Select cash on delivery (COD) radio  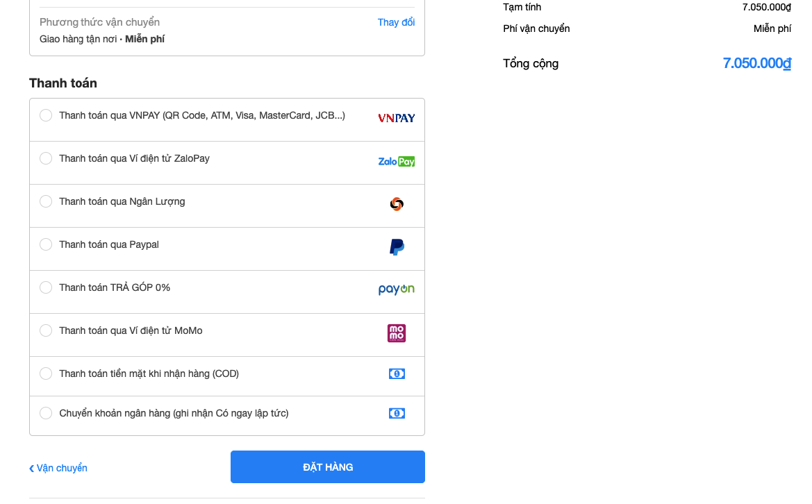(x=46, y=373)
